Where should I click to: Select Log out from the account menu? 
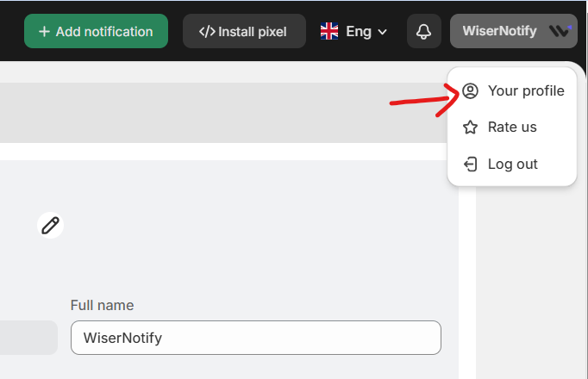[x=512, y=164]
